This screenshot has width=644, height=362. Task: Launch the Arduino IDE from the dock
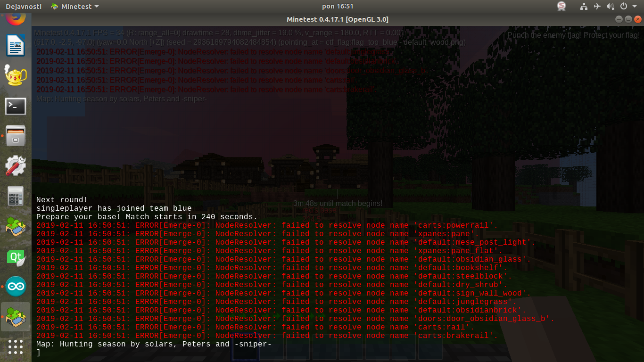point(16,287)
